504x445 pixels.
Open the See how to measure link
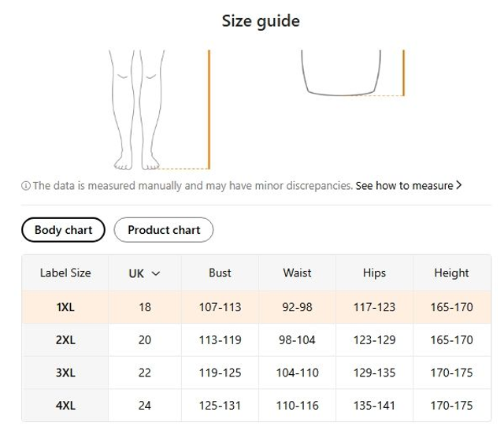click(404, 186)
